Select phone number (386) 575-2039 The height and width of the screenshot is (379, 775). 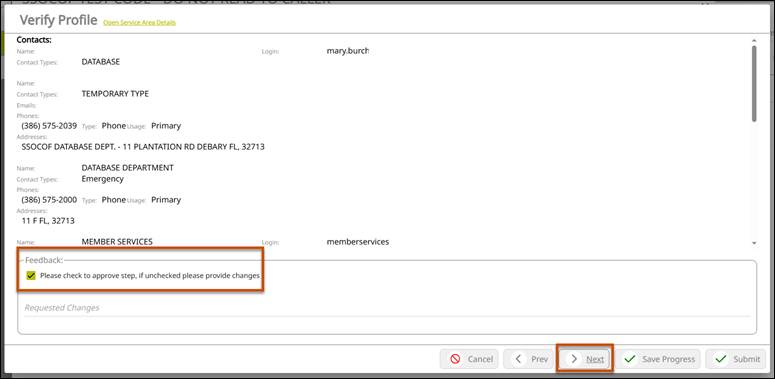coord(49,126)
